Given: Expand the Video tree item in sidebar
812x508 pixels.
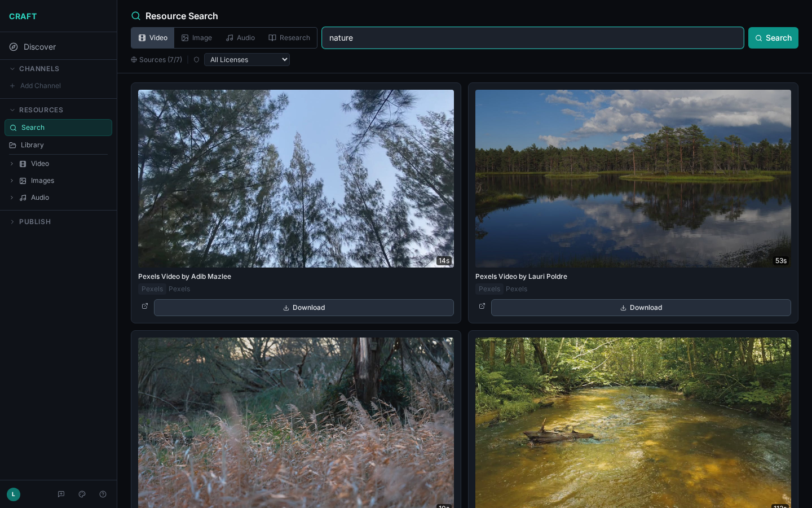Looking at the screenshot, I should pyautogui.click(x=12, y=164).
